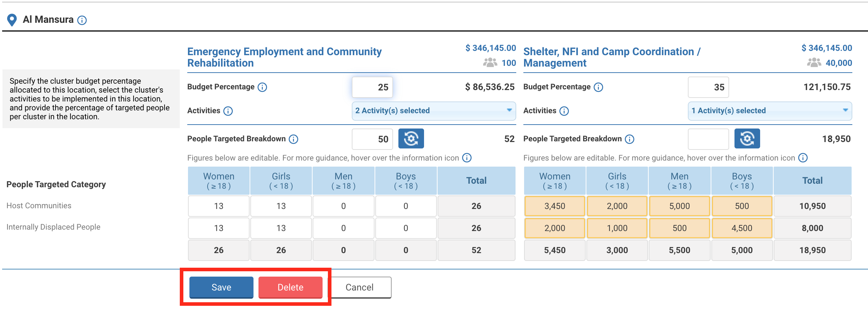Screen dimensions: 868x309
Task: Edit Internally Displaced Boys field in Emergency Employment
Action: click(406, 228)
